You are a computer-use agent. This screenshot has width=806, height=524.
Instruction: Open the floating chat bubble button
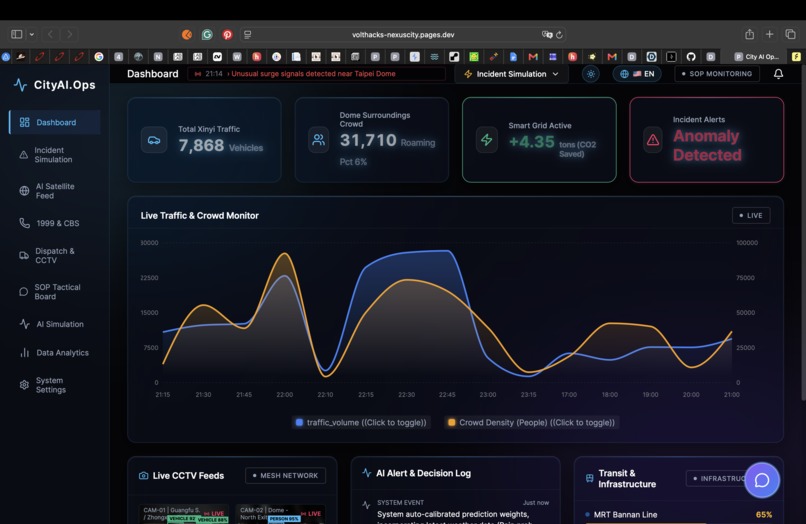(x=762, y=480)
